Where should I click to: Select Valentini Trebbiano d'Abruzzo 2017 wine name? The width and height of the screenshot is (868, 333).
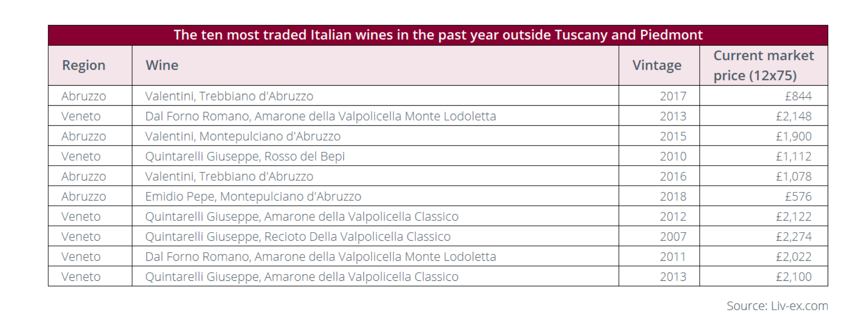click(x=229, y=96)
